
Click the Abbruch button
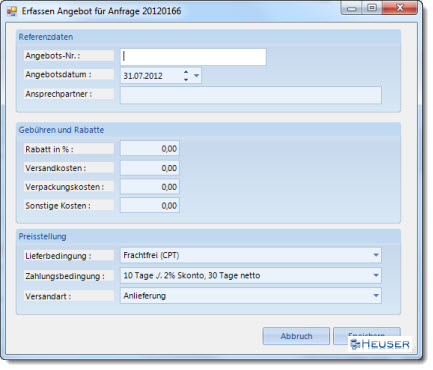pyautogui.click(x=296, y=336)
